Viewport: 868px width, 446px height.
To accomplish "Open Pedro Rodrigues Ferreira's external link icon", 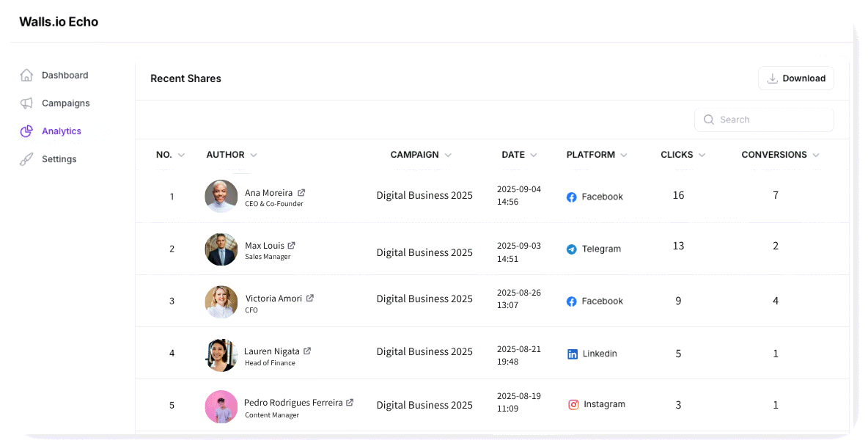I will pyautogui.click(x=350, y=402).
